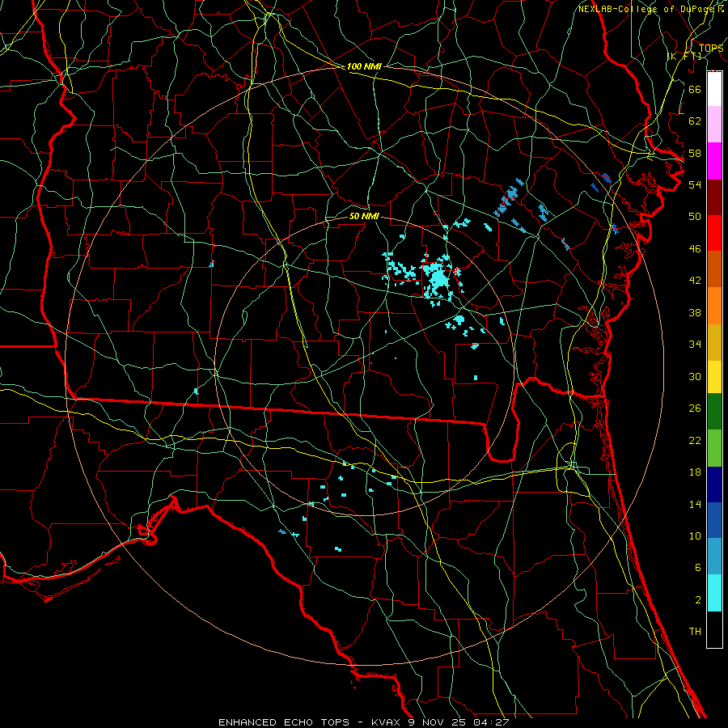The width and height of the screenshot is (728, 728).
Task: Click the 'TOPS' legend heading
Action: coord(711,49)
